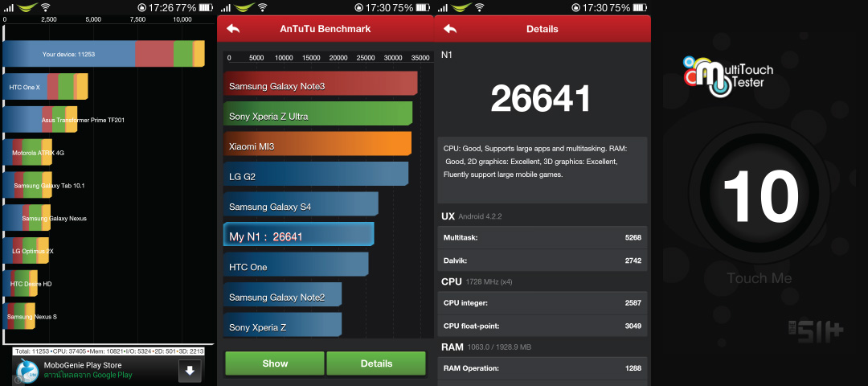This screenshot has height=386, width=868.
Task: Tap the RAM 1063.0 / 1928.9 MB header
Action: tap(486, 347)
